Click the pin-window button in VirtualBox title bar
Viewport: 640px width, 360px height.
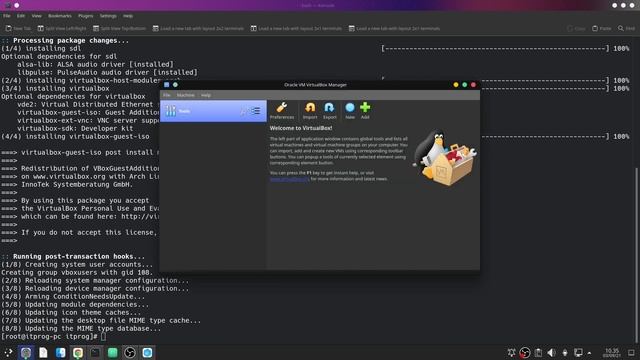(175, 85)
